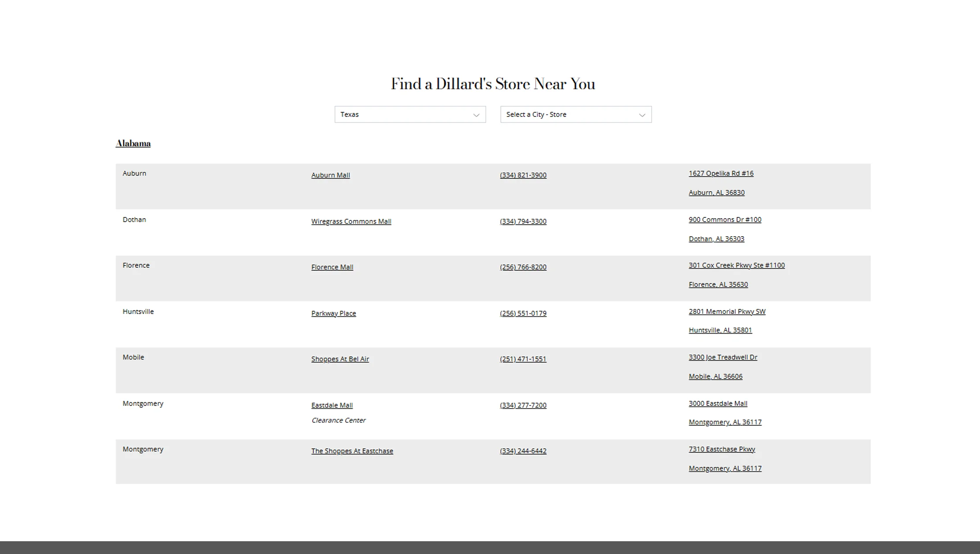Call the Auburn store at (334) 821-3900
This screenshot has height=554, width=980.
pos(523,175)
